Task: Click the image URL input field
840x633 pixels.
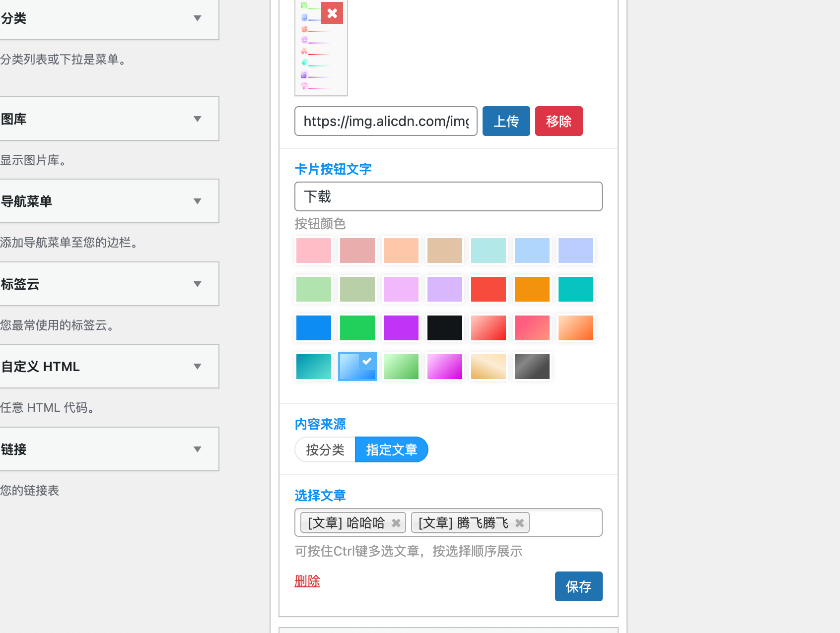Action: (386, 121)
